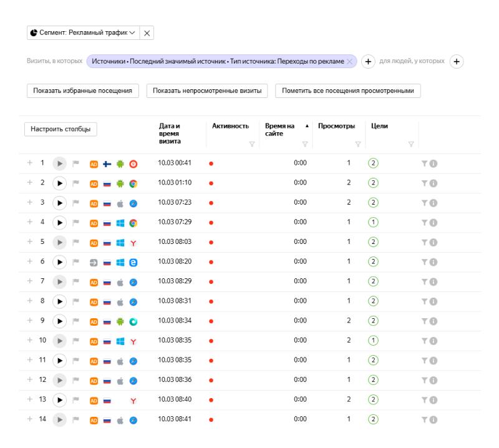Viewport: 499px width, 448px height.
Task: Click filter icon under Цели column header
Action: 410,144
